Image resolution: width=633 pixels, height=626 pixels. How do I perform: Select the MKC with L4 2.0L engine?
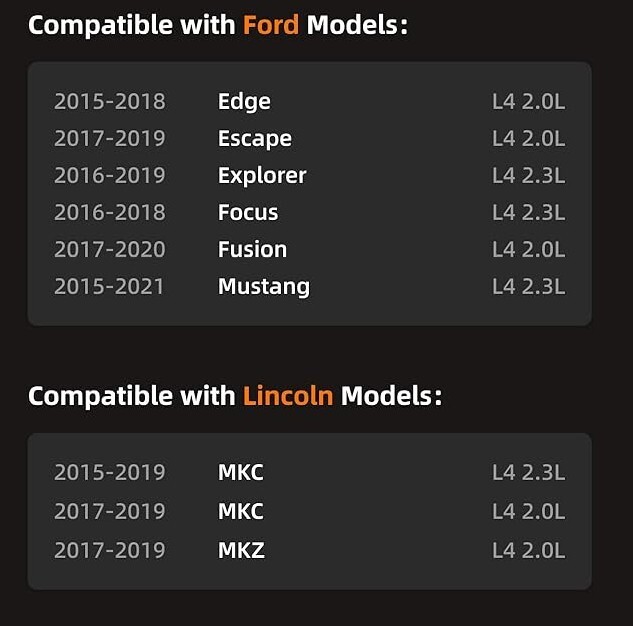click(241, 511)
